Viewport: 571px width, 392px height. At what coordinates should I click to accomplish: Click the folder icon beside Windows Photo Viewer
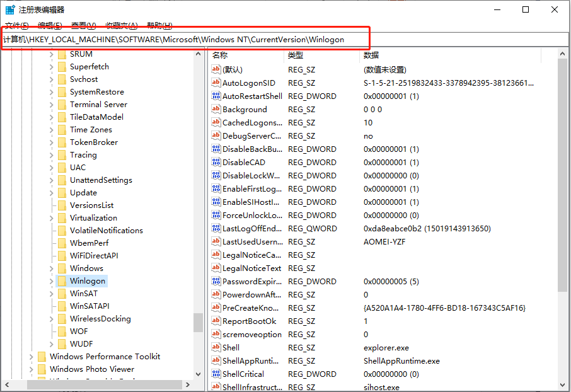click(x=42, y=369)
